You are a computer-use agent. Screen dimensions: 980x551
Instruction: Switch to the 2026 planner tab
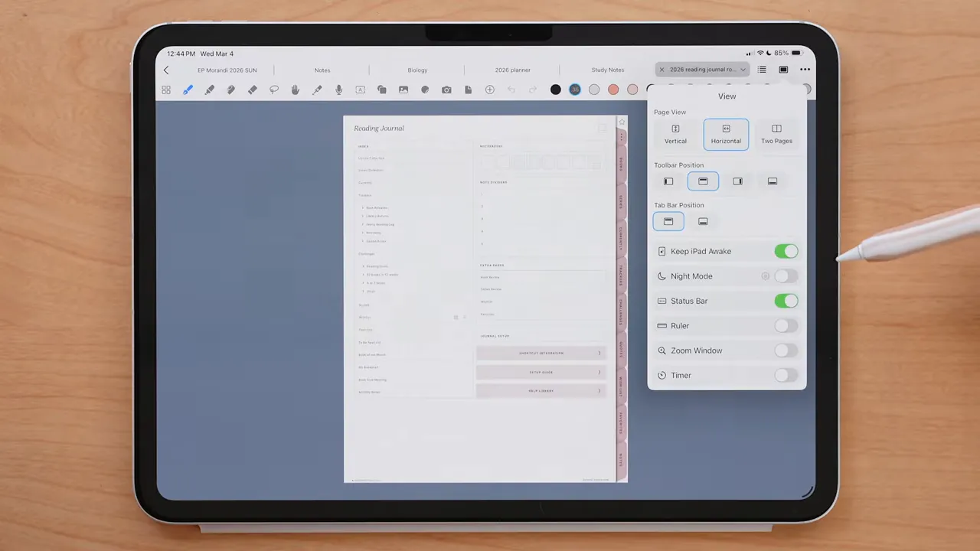(x=513, y=70)
